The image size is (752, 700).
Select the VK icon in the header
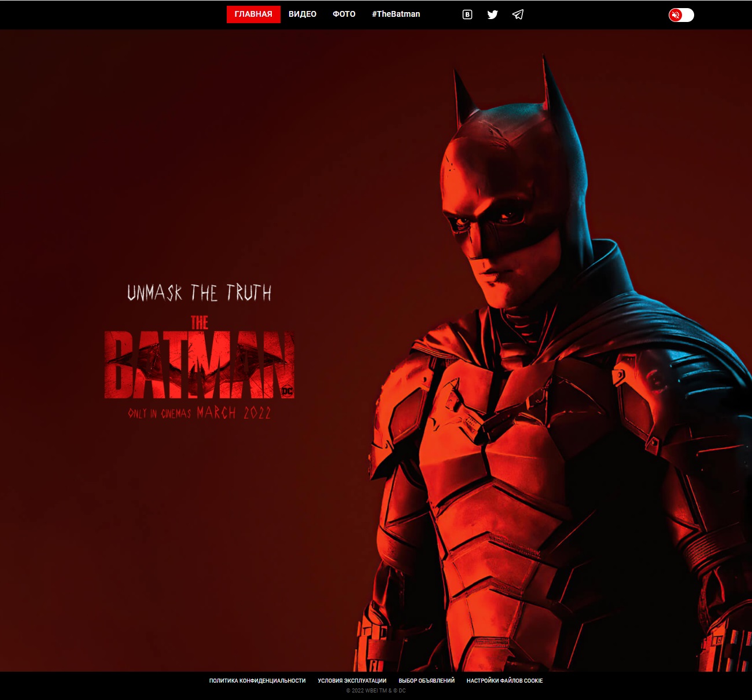click(466, 14)
